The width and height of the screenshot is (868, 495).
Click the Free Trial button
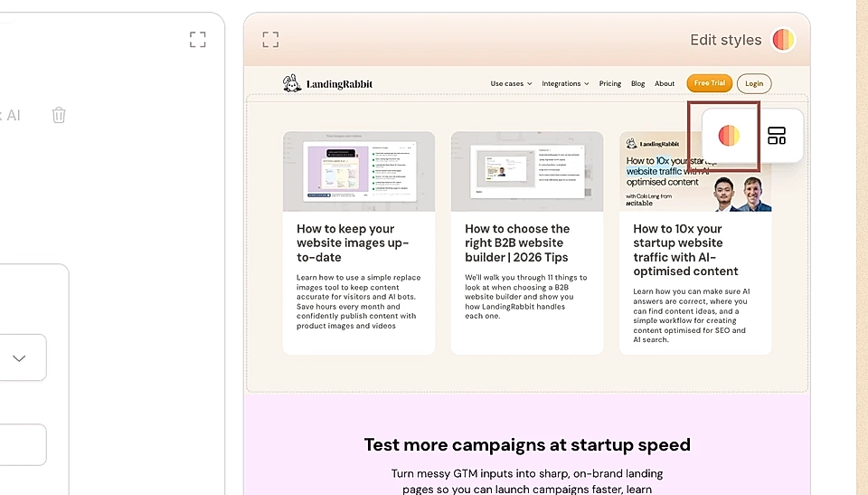click(710, 83)
